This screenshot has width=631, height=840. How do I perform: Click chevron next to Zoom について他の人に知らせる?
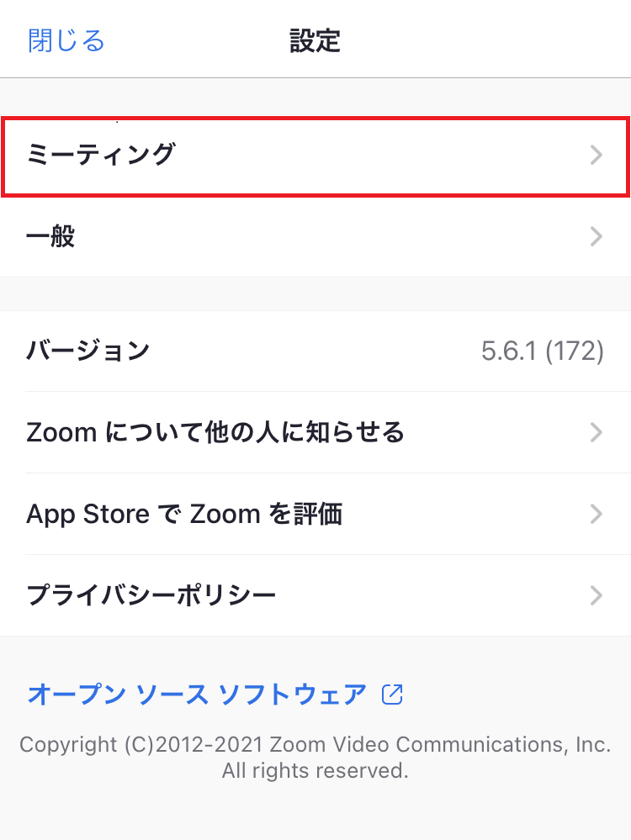pos(596,432)
